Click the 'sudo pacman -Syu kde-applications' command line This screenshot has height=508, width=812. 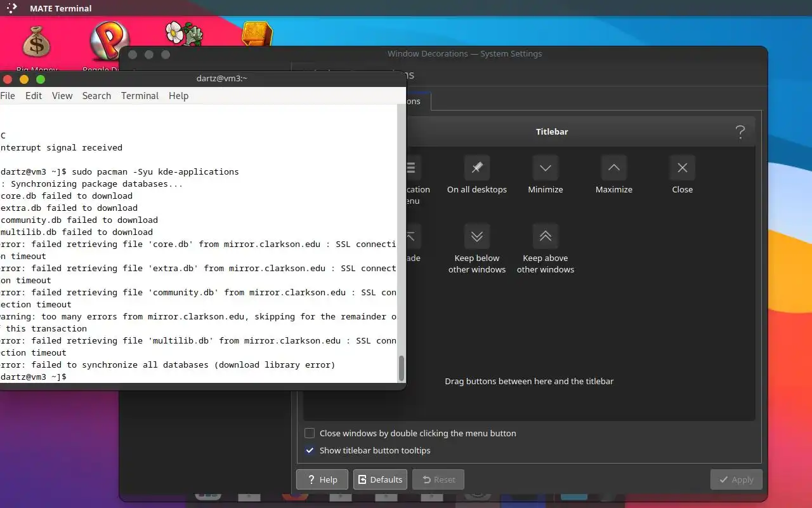click(155, 171)
